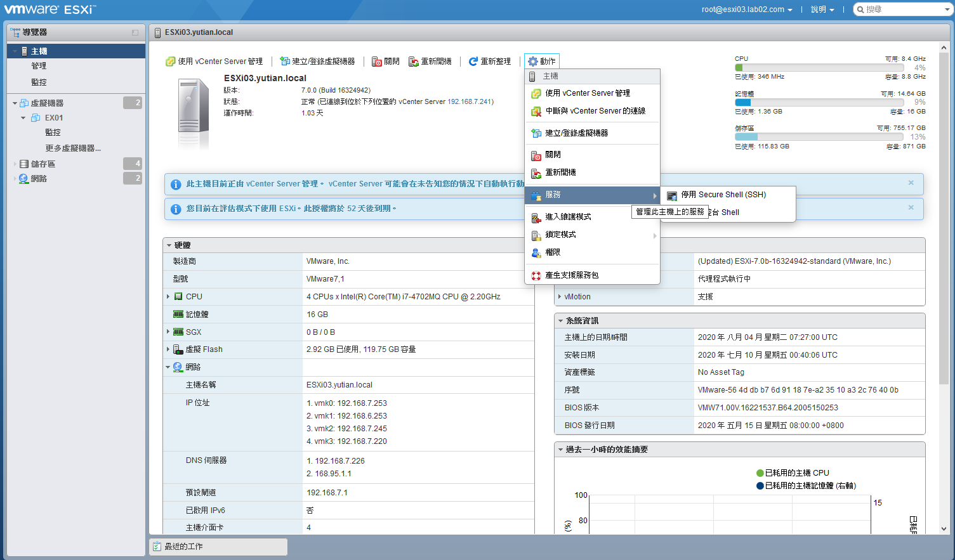Screen dimensions: 955x560
Task: Open the 服務 submenu entry
Action: pyautogui.click(x=593, y=195)
